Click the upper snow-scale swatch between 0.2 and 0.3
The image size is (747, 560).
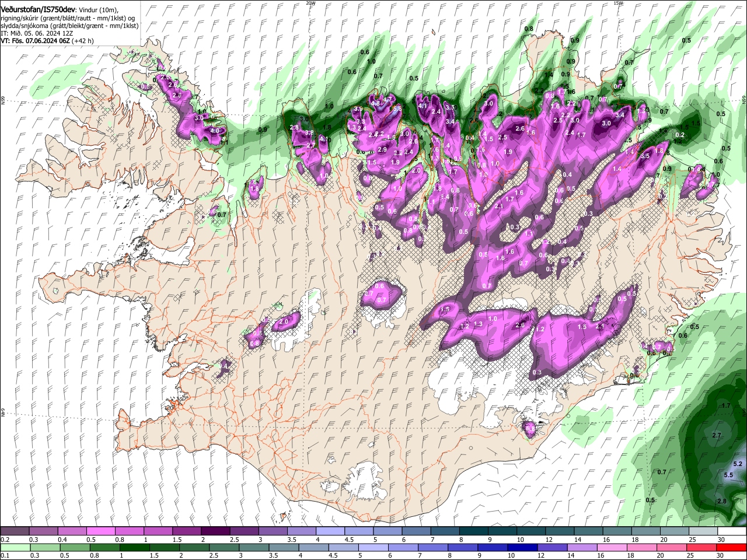tap(15, 531)
